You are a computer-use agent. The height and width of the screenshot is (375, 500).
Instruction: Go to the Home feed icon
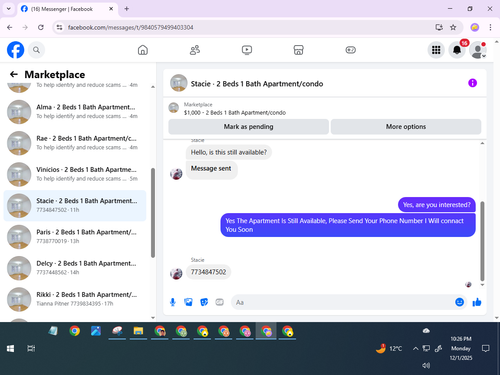click(143, 50)
